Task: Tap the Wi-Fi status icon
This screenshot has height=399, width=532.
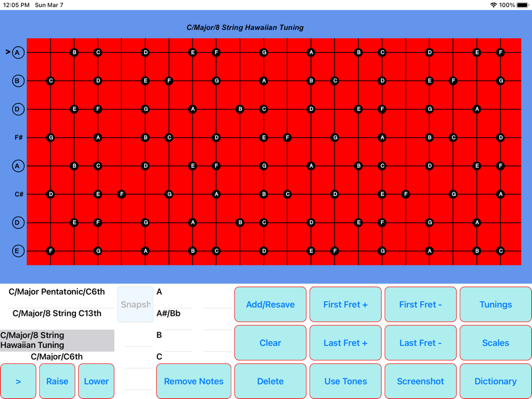Action: 494,5
